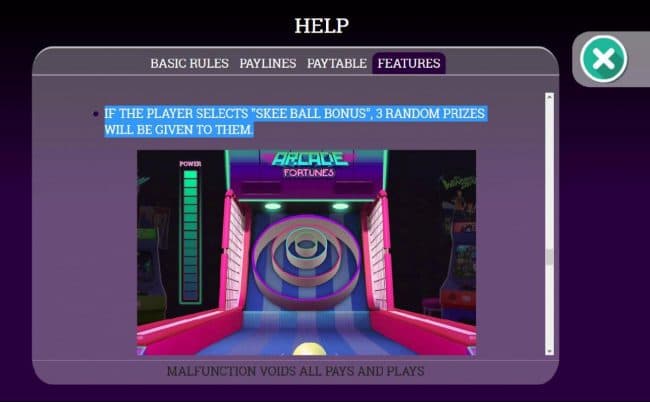
Task: Click the highlighted Skee Ball Bonus text
Action: pyautogui.click(x=294, y=122)
